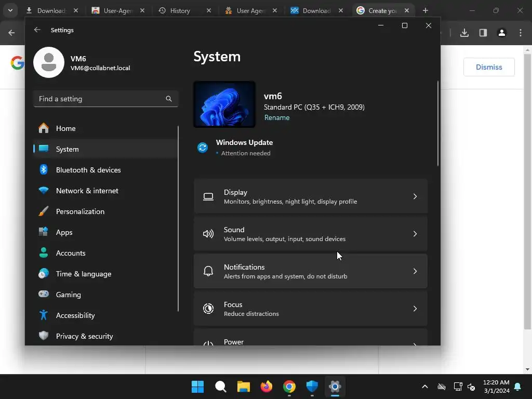Open Home in Settings sidebar
The height and width of the screenshot is (399, 532).
click(105, 129)
